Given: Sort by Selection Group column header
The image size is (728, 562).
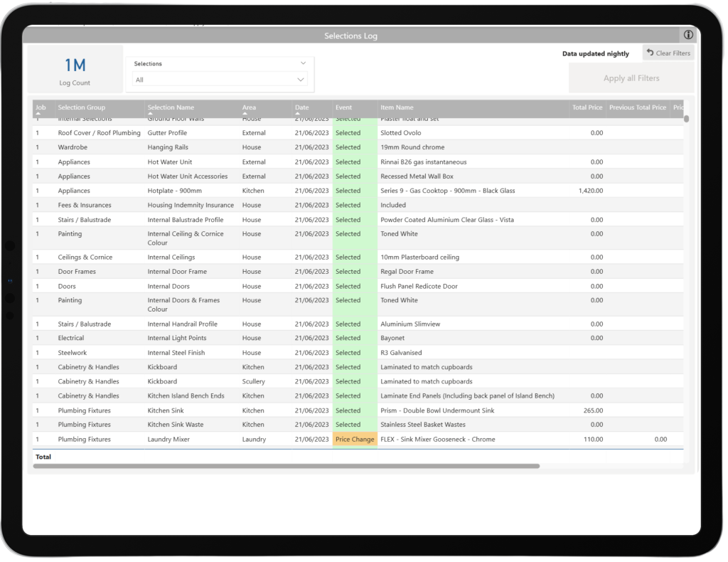Looking at the screenshot, I should (81, 108).
